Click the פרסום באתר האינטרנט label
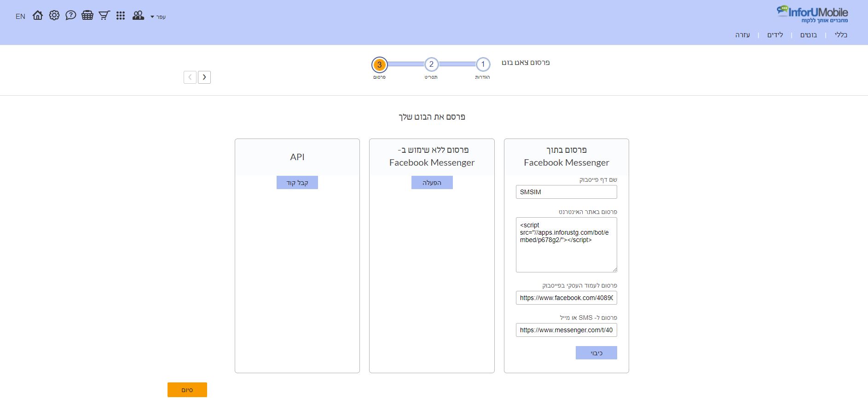The height and width of the screenshot is (416, 868). click(x=588, y=212)
